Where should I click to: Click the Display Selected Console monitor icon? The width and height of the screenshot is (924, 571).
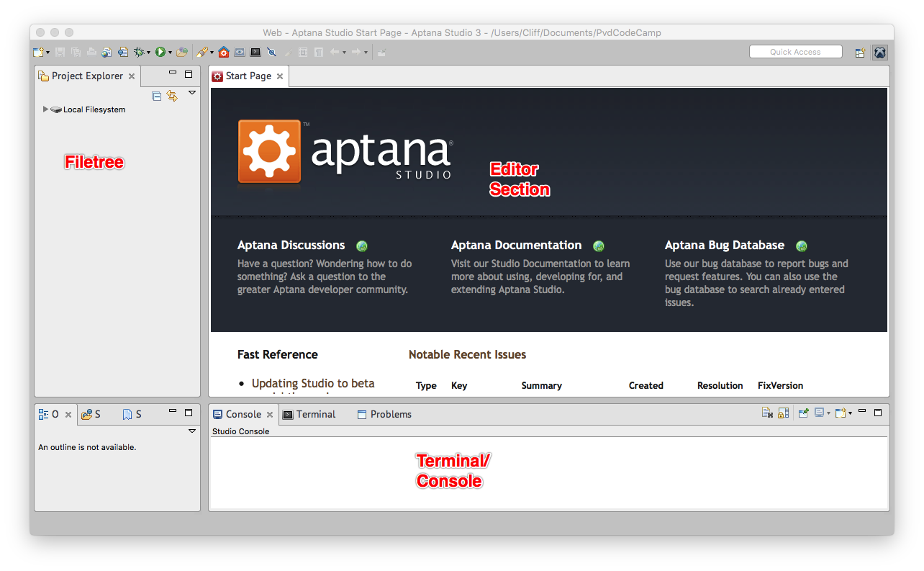(x=819, y=413)
